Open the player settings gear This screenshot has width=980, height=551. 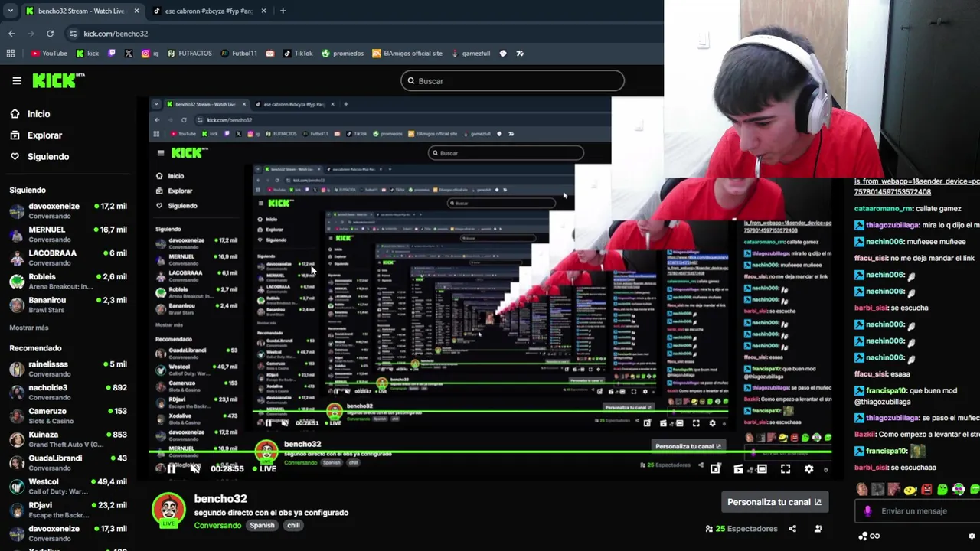809,469
